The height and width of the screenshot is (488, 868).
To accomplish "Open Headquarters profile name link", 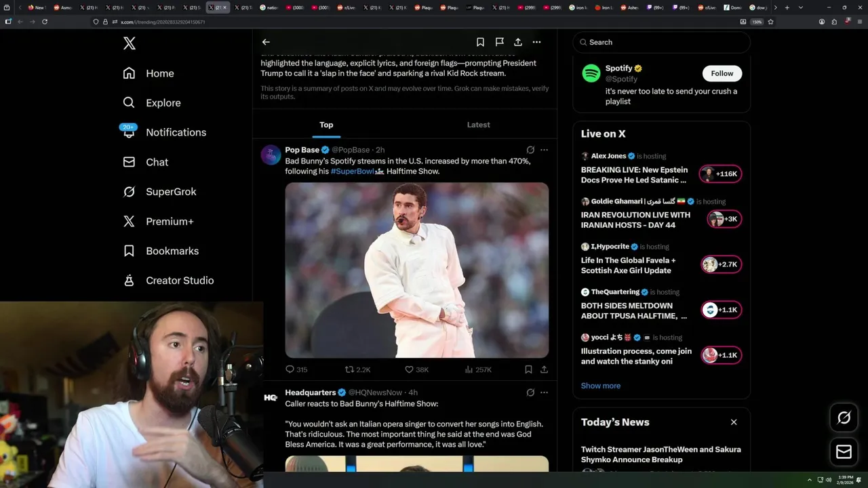I will point(311,392).
